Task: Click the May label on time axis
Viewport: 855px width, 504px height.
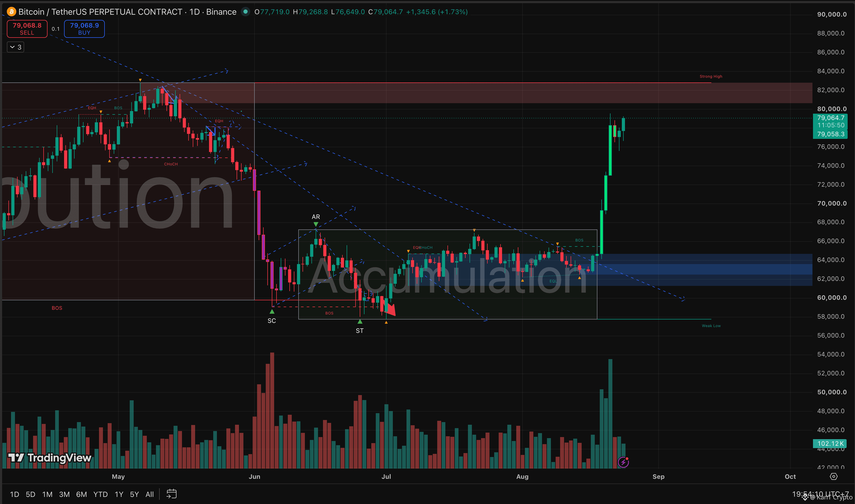Action: coord(118,476)
